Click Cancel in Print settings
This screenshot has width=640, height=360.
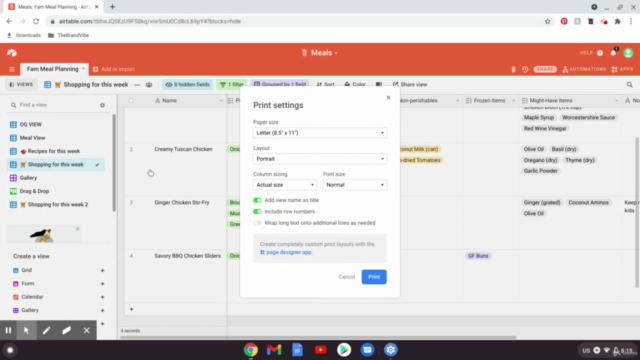coord(347,277)
